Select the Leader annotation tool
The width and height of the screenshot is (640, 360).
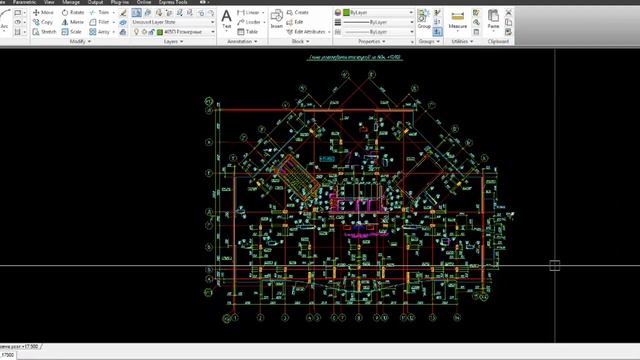[250, 22]
